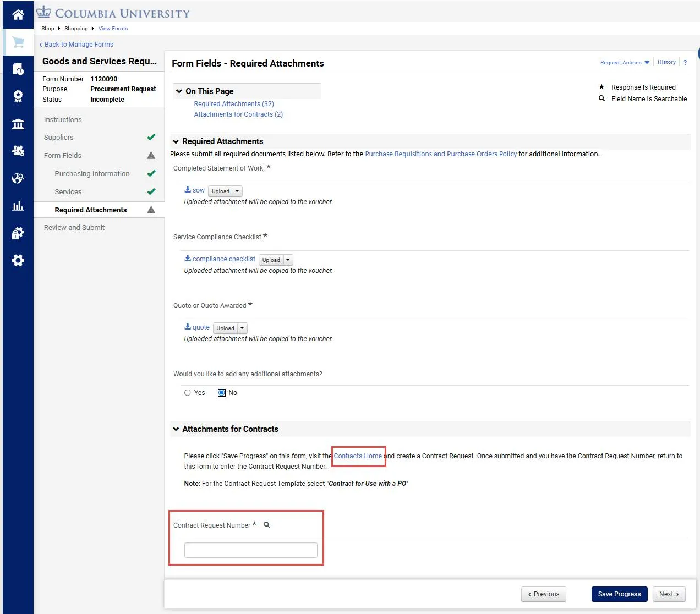Image resolution: width=700 pixels, height=614 pixels.
Task: Open the Contracts ribbon-badge sidebar icon
Action: pyautogui.click(x=18, y=96)
